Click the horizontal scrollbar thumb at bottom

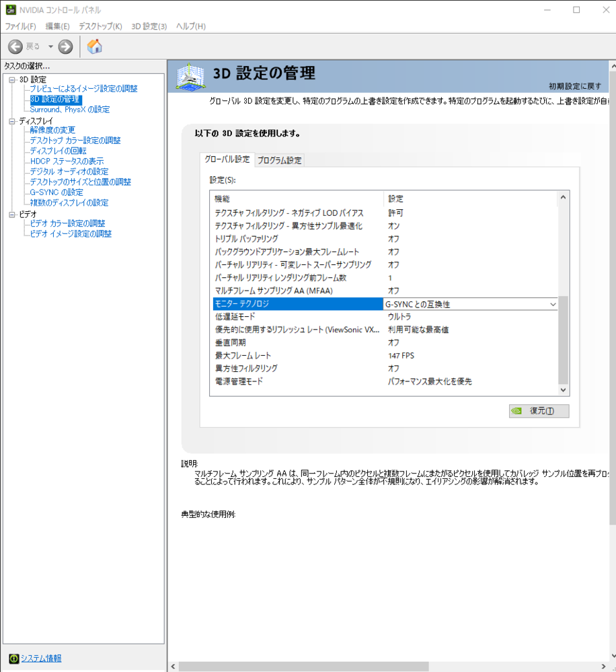pyautogui.click(x=304, y=667)
